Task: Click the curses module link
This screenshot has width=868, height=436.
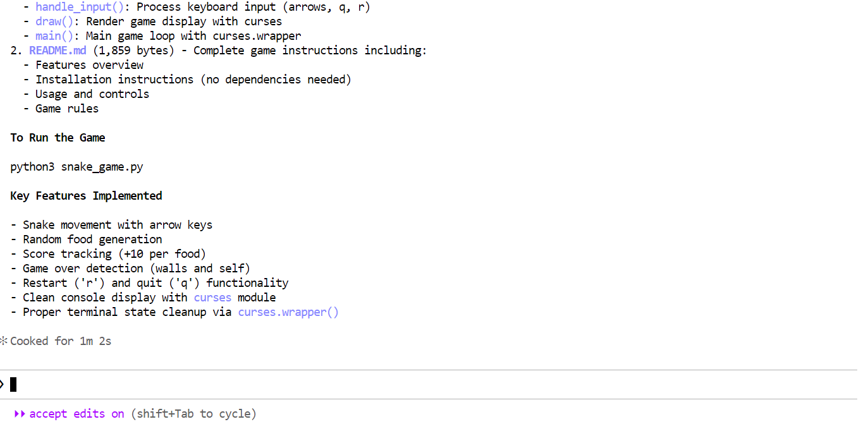Action: [212, 297]
